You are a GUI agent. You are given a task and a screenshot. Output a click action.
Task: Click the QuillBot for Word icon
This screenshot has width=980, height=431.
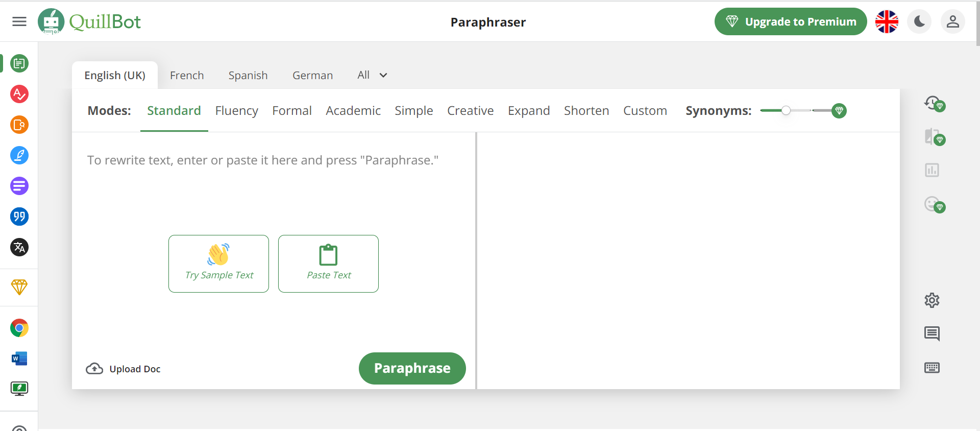click(x=19, y=358)
